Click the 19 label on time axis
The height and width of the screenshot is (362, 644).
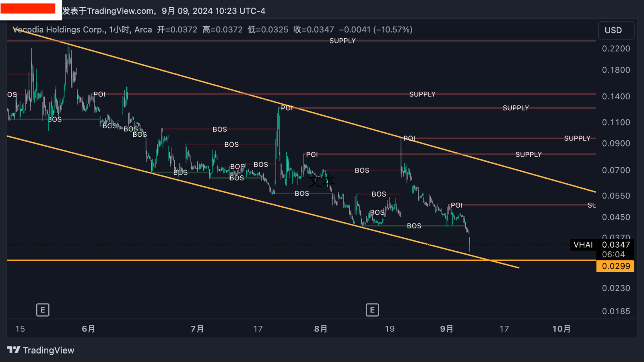point(390,329)
